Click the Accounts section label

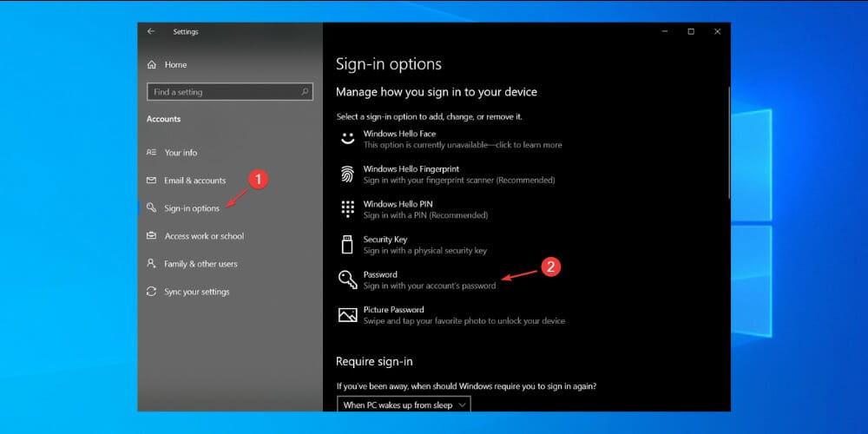pyautogui.click(x=163, y=119)
